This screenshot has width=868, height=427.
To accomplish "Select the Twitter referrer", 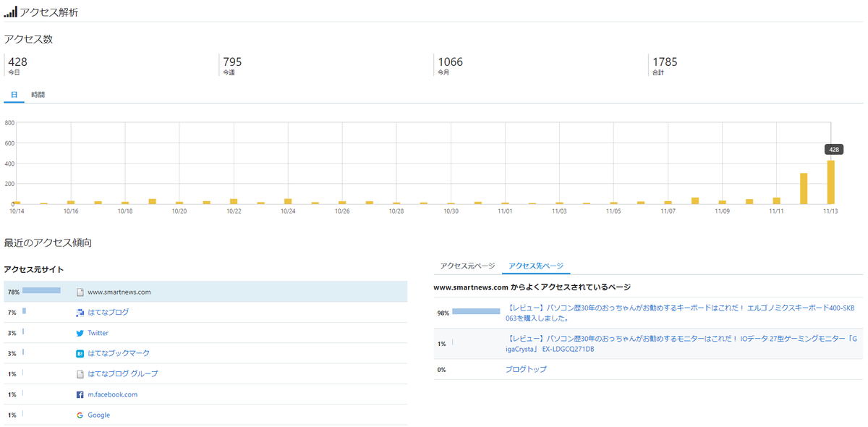I will point(98,333).
